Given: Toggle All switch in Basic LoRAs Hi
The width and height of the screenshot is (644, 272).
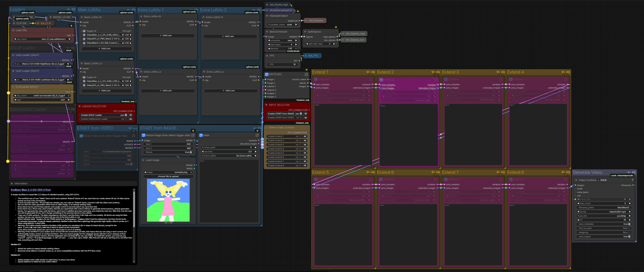Looking at the screenshot, I should click(x=84, y=31).
